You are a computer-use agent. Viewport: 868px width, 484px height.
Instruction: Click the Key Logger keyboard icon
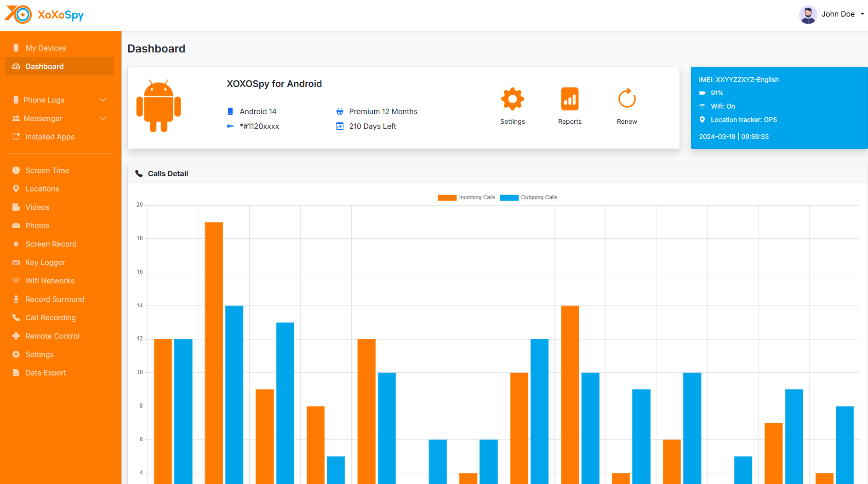pos(16,262)
